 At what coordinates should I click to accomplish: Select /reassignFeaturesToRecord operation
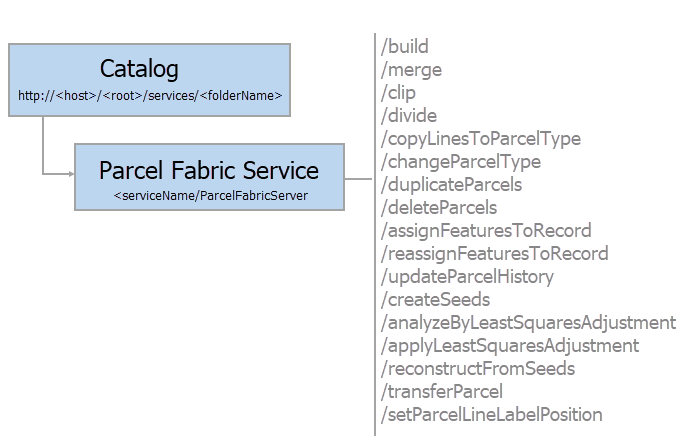(494, 254)
